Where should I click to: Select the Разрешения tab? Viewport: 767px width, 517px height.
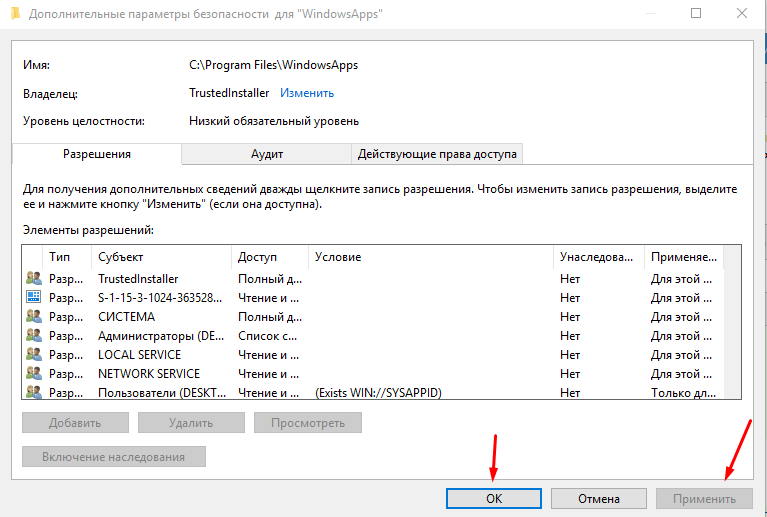pos(97,154)
